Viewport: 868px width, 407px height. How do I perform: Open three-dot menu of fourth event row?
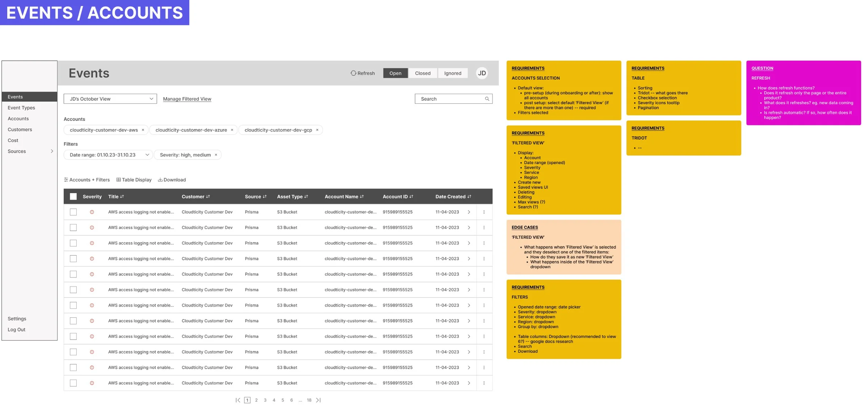click(x=484, y=259)
